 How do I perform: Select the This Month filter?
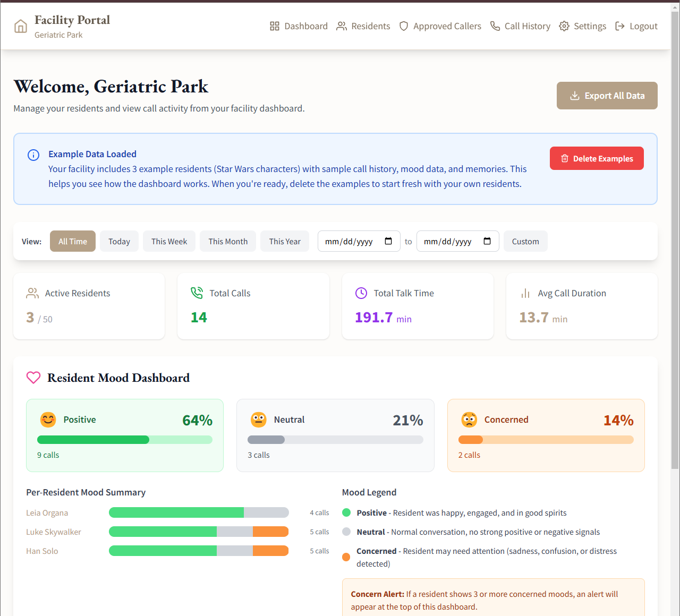pos(227,241)
